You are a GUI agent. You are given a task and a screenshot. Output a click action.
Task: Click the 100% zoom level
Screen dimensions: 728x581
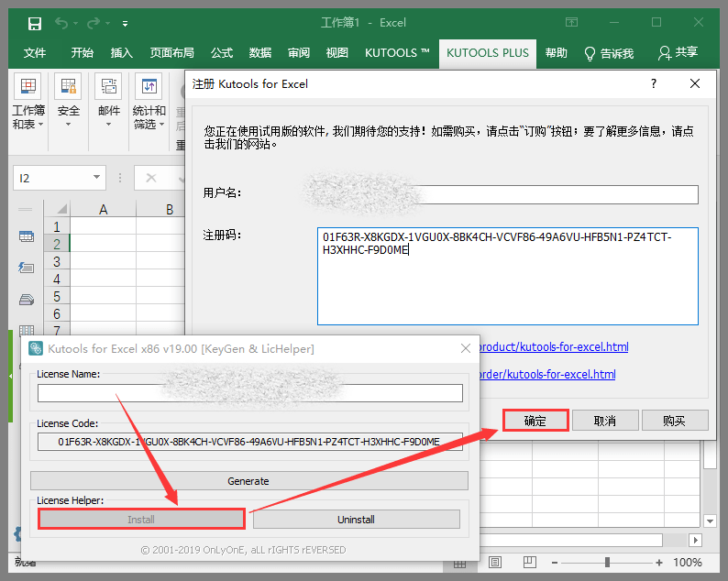pyautogui.click(x=687, y=563)
